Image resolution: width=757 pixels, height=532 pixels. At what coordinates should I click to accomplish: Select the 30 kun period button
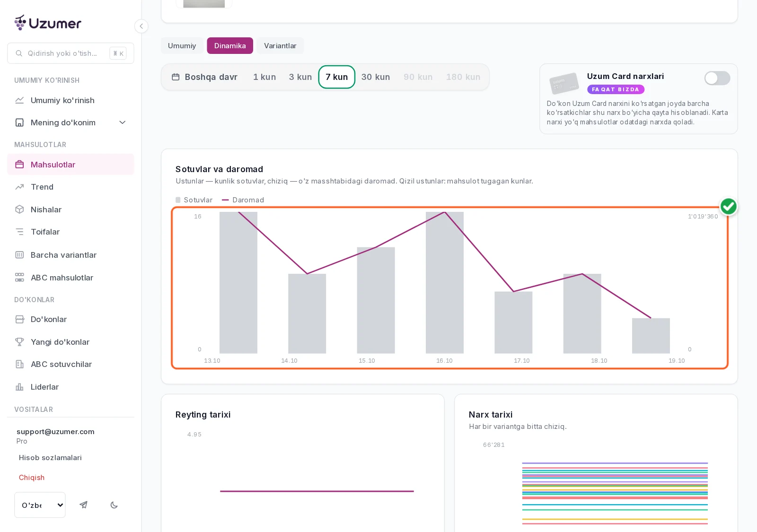376,77
